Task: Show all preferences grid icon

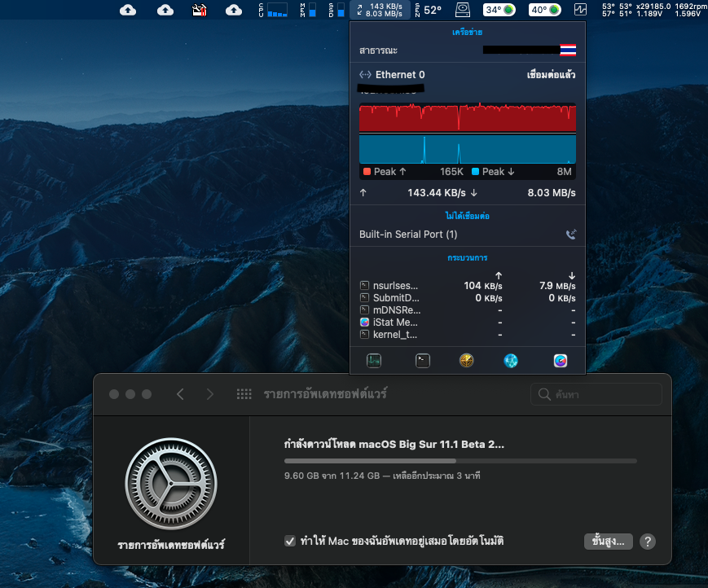Action: point(244,394)
